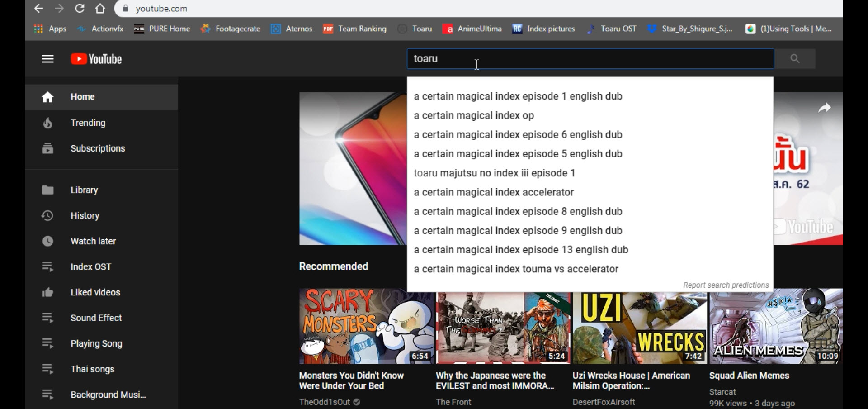Click the Liked videos thumbs-up icon

tap(47, 292)
